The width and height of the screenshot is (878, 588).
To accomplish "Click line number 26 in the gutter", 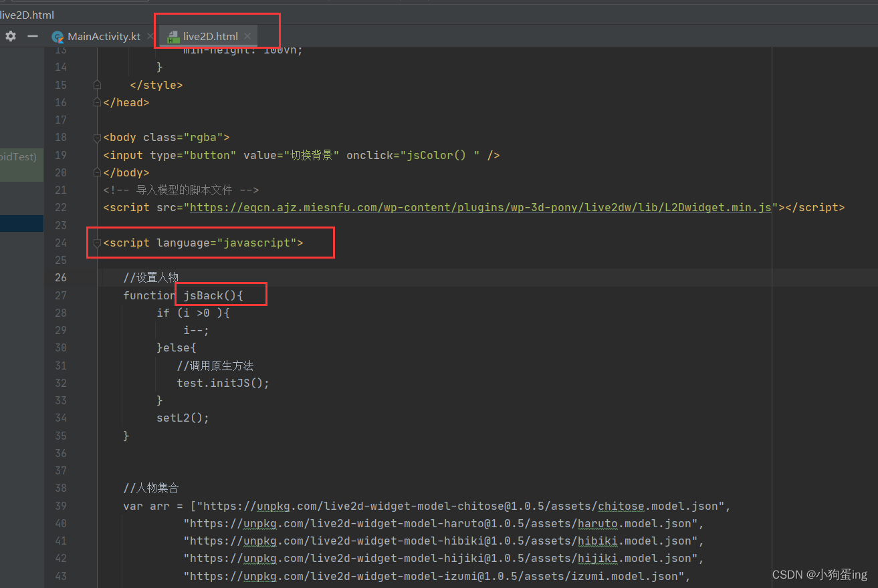I will click(60, 278).
